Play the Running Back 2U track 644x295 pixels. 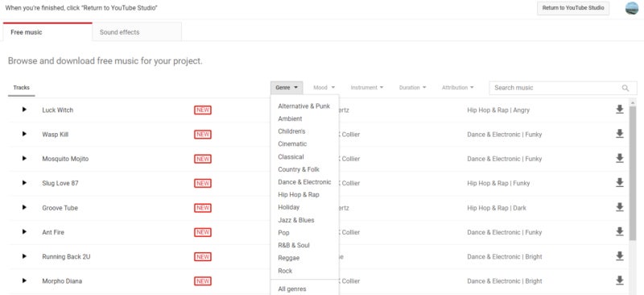click(x=24, y=256)
